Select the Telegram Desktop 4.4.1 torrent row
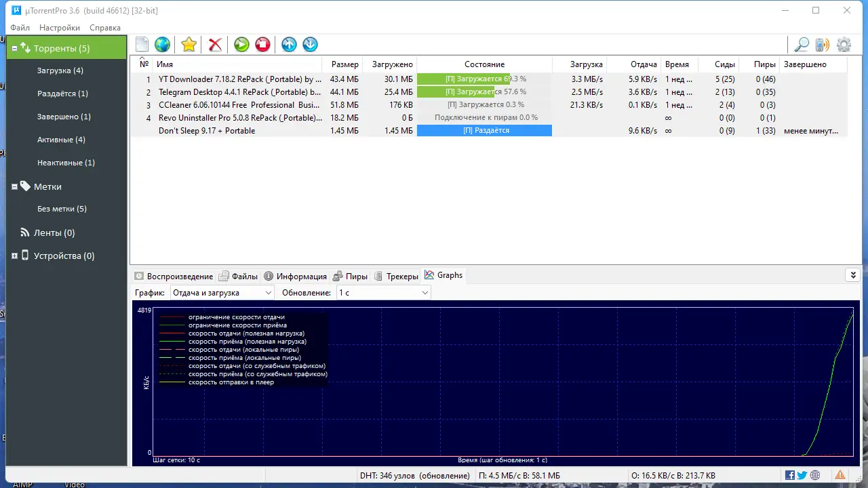868x488 pixels. pyautogui.click(x=489, y=92)
